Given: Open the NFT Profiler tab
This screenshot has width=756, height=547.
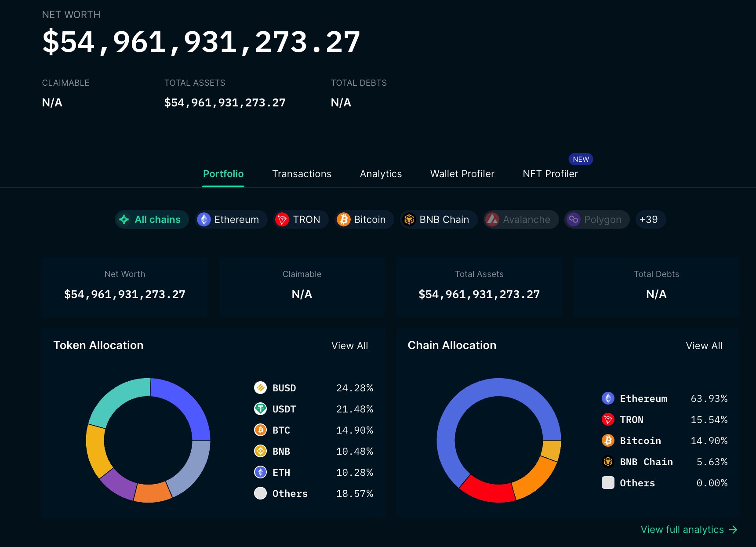Looking at the screenshot, I should coord(550,174).
